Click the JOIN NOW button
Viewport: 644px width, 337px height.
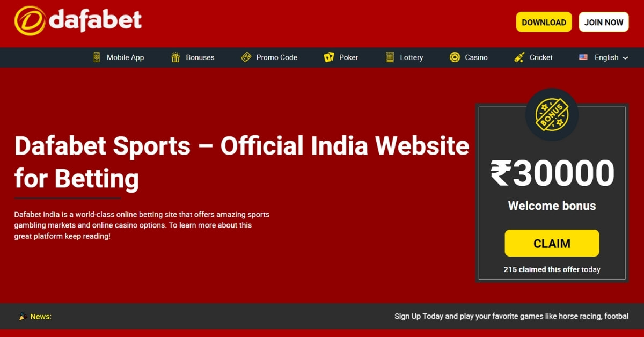[604, 22]
